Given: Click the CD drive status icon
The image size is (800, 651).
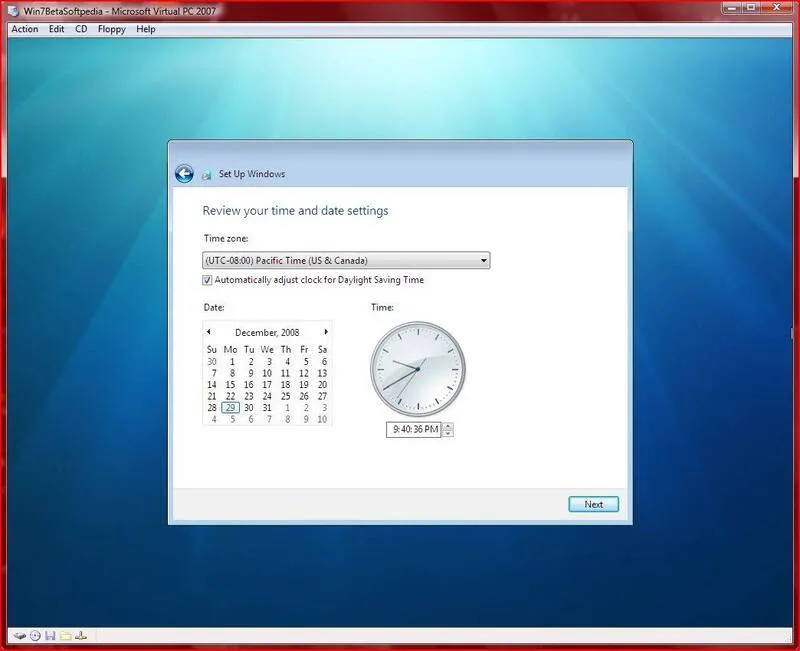Looking at the screenshot, I should pyautogui.click(x=35, y=636).
